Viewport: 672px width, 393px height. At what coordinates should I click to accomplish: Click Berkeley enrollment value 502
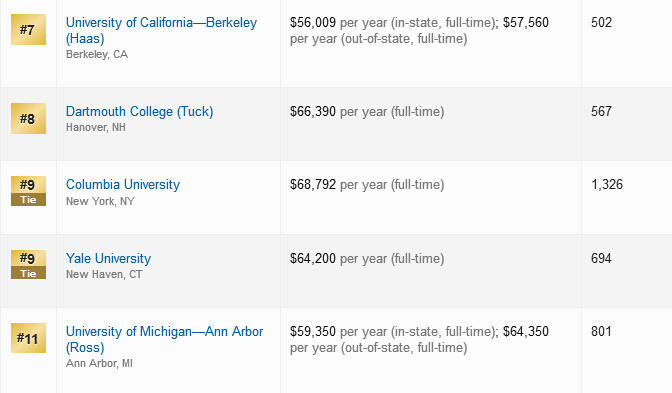[x=601, y=22]
